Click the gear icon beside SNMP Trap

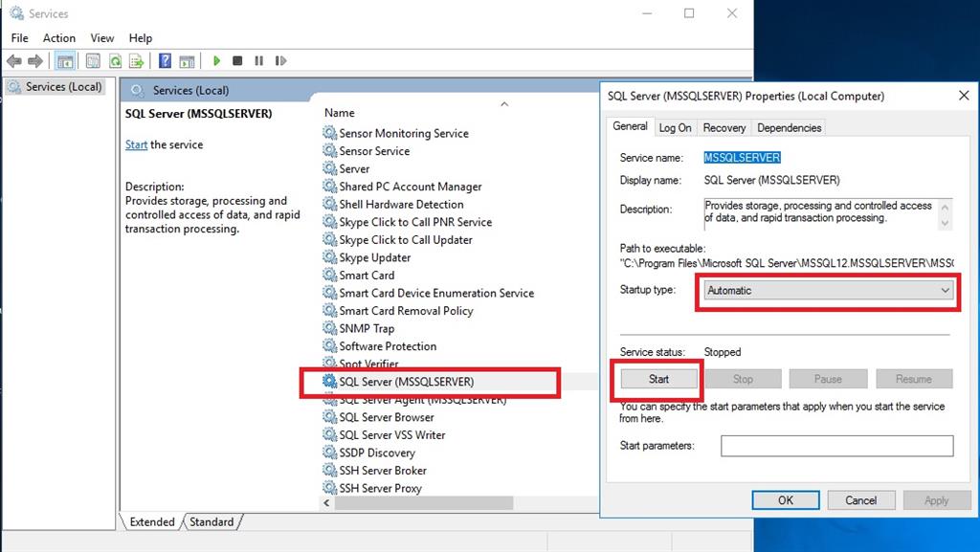pyautogui.click(x=329, y=328)
